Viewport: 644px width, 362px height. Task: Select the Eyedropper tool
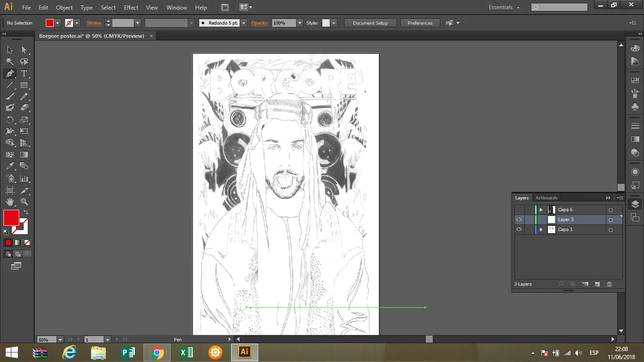click(10, 166)
